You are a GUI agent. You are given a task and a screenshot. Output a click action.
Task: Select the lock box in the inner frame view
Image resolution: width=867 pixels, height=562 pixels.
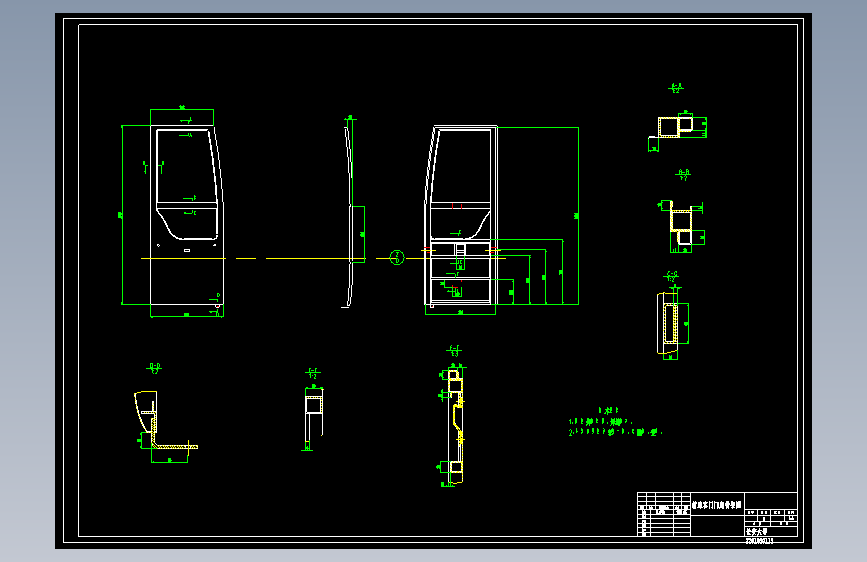pyautogui.click(x=460, y=250)
